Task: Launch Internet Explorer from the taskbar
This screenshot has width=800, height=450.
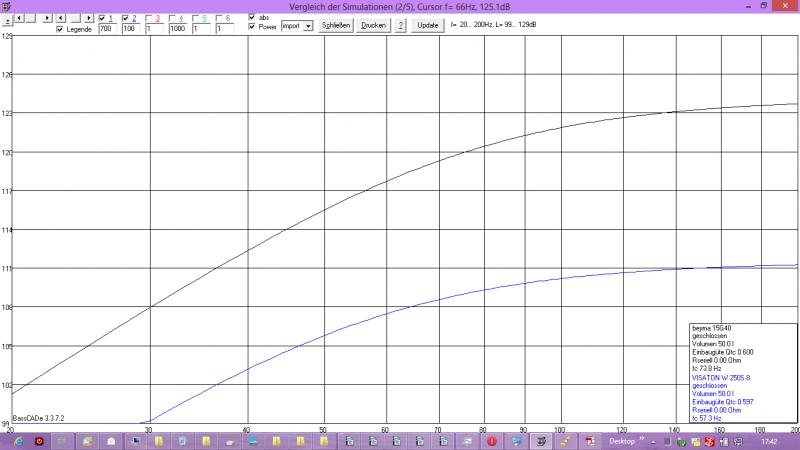Action: pos(18,441)
